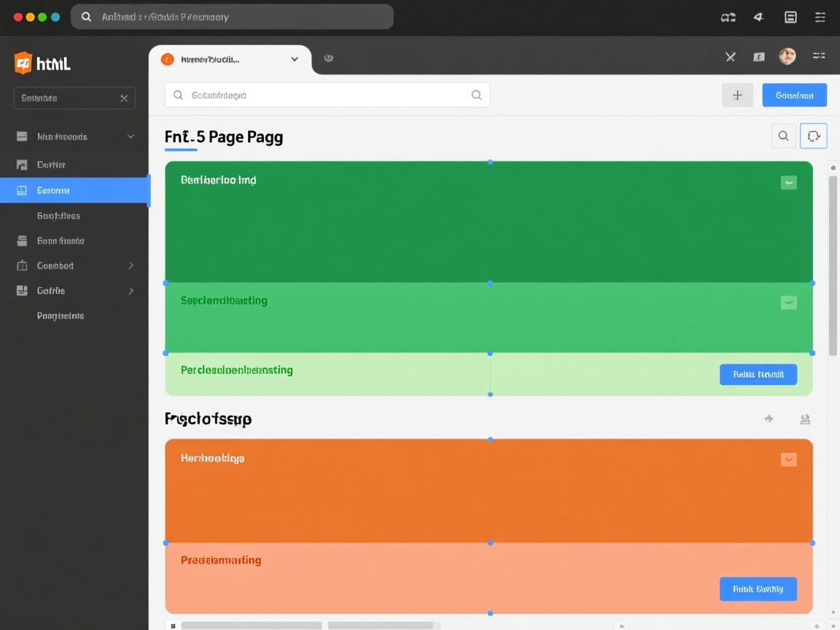
Task: Select the highlighted blue item in the sidebar
Action: (74, 190)
